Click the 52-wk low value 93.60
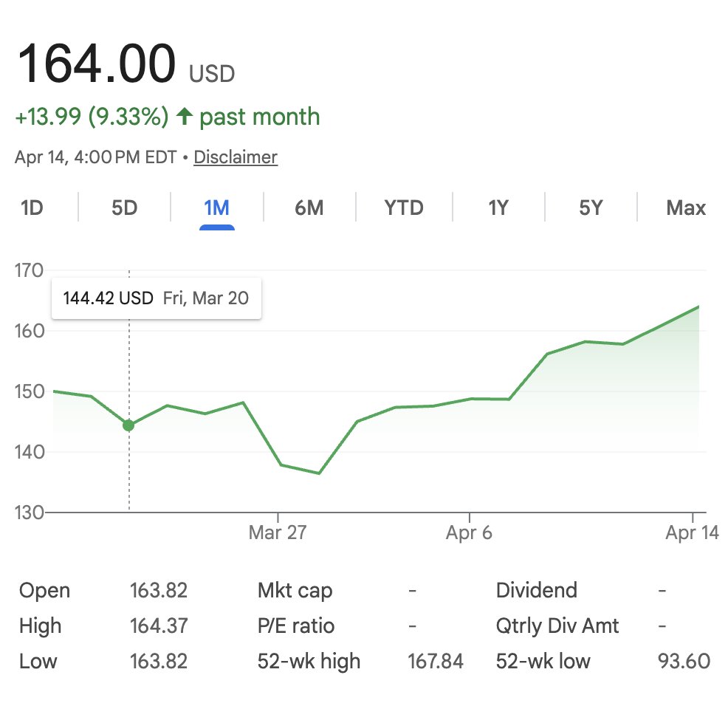The image size is (728, 706). (684, 661)
